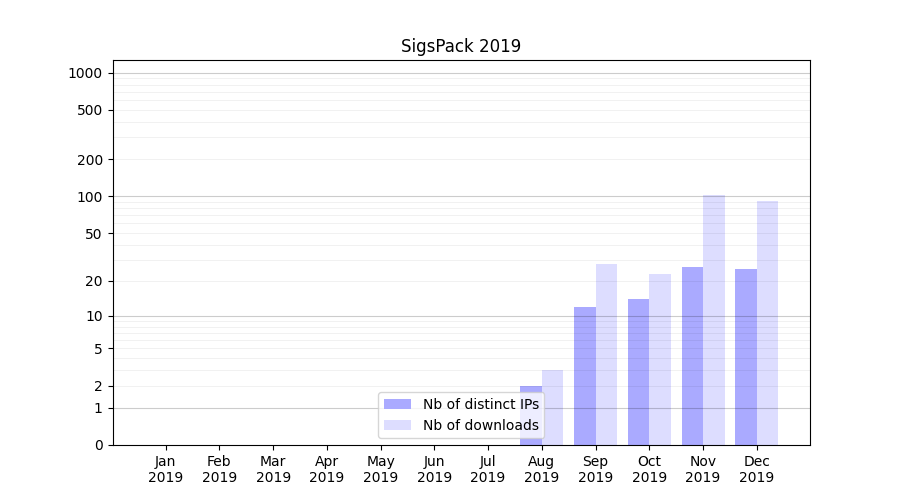Click the dark blue distinct IPs legend swatch
Image resolution: width=900 pixels, height=500 pixels.
[x=397, y=404]
